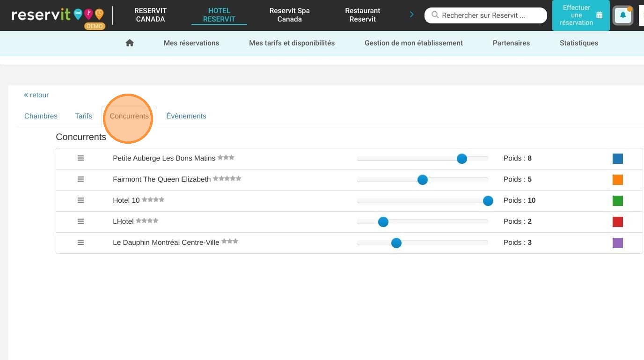Click the search magnifier icon

pyautogui.click(x=435, y=15)
